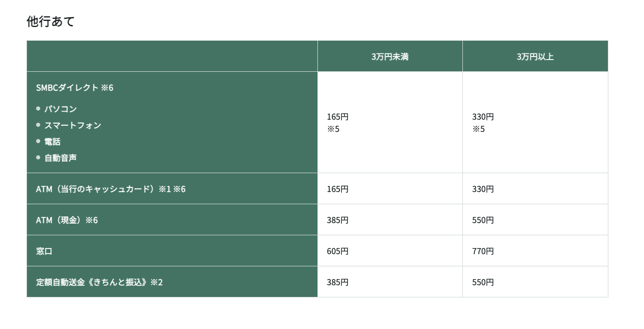Viewport: 644px width, 329px height.
Task: Click the 他行あて section heading
Action: [50, 21]
